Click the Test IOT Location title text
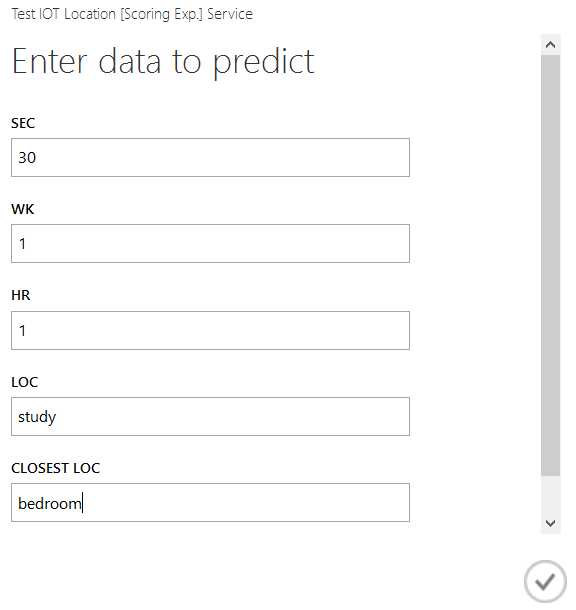Viewport: 576px width, 610px height. [64, 14]
